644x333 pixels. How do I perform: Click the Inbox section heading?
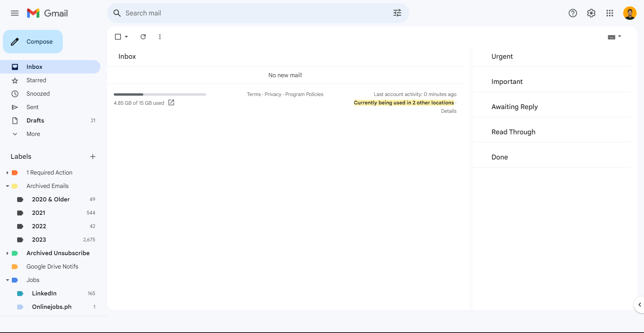pos(127,56)
